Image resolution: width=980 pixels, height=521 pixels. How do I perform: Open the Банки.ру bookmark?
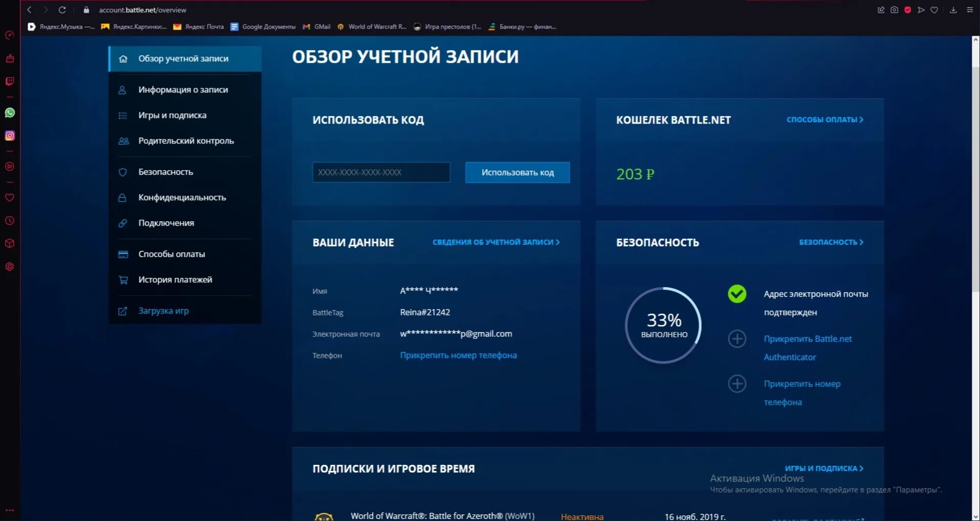(522, 27)
